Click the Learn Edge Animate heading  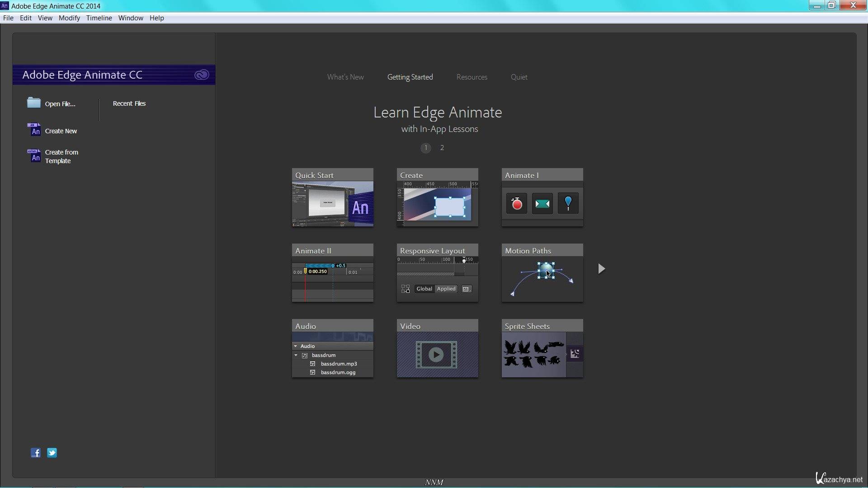(x=438, y=112)
